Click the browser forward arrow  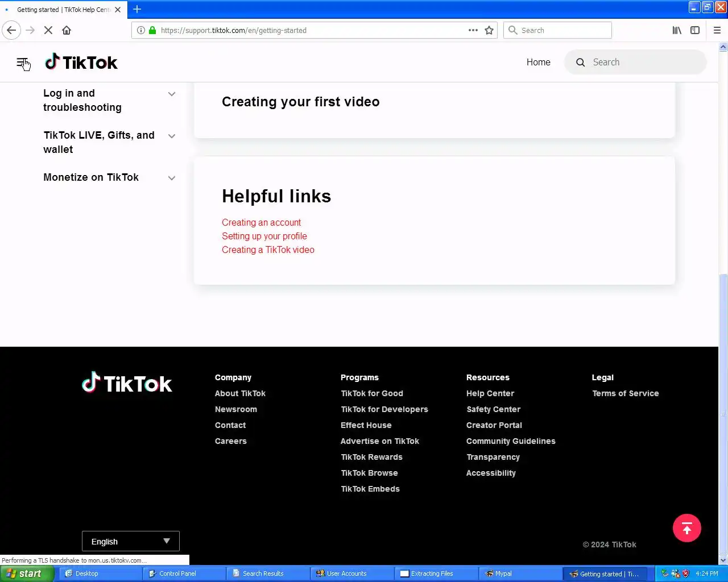(x=30, y=30)
